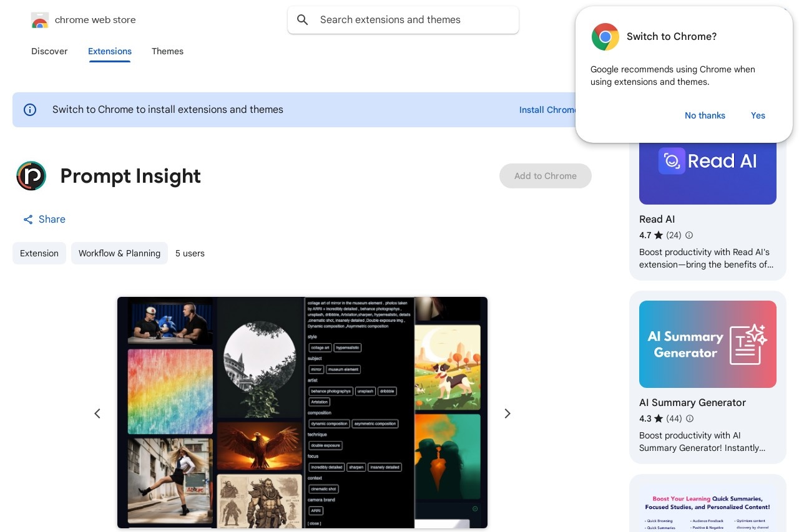This screenshot has width=799, height=532.
Task: Focus the Search extensions and themes field
Action: pyautogui.click(x=403, y=20)
